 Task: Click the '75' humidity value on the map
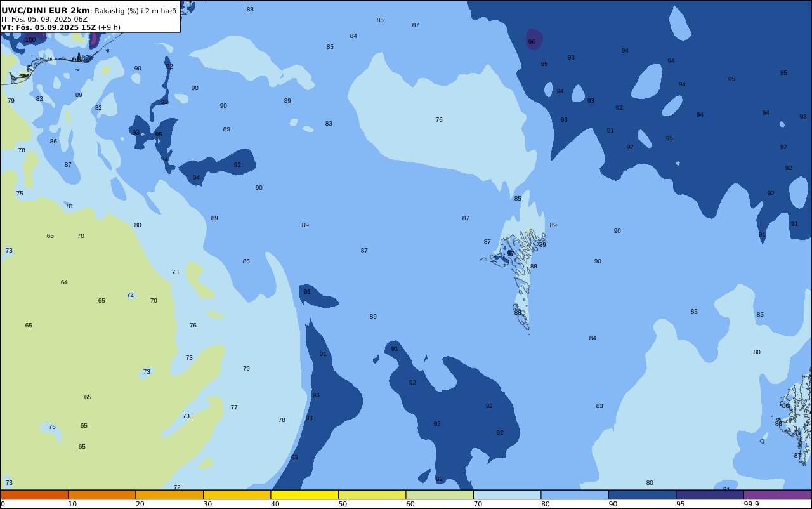20,194
